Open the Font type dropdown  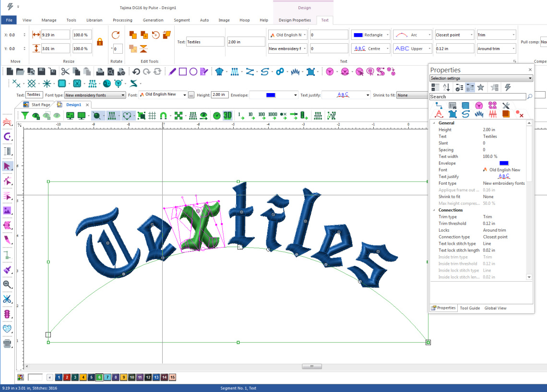click(x=95, y=95)
